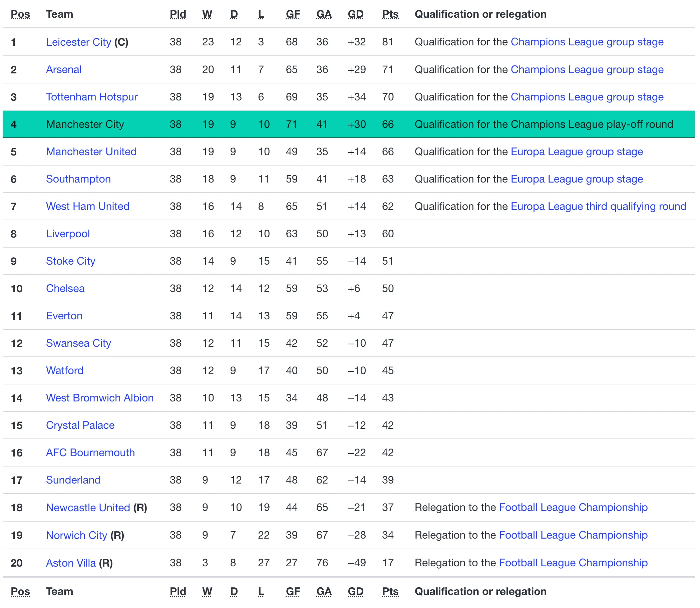
Task: Click the Pos abbreviation in top header
Action: click(20, 14)
